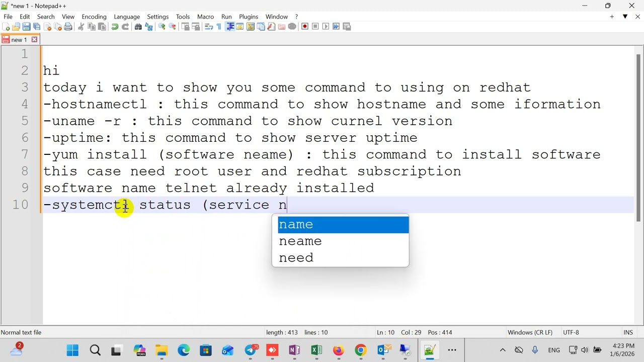Open the Settings menu
This screenshot has width=644, height=362.
pyautogui.click(x=158, y=17)
